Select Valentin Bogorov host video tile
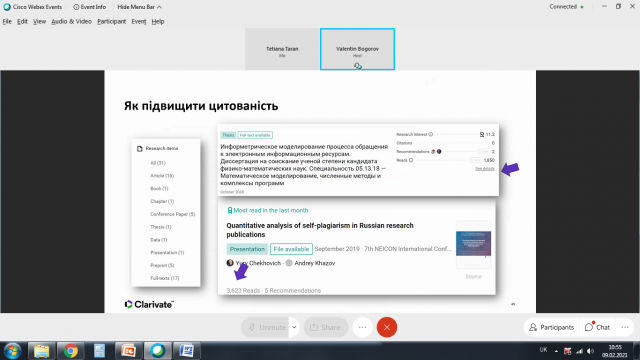Image resolution: width=640 pixels, height=360 pixels. (x=357, y=49)
